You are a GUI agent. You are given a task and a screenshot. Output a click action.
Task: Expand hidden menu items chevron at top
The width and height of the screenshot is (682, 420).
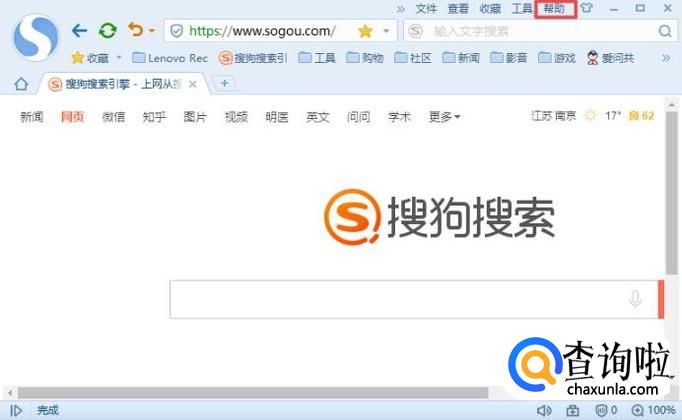click(401, 9)
